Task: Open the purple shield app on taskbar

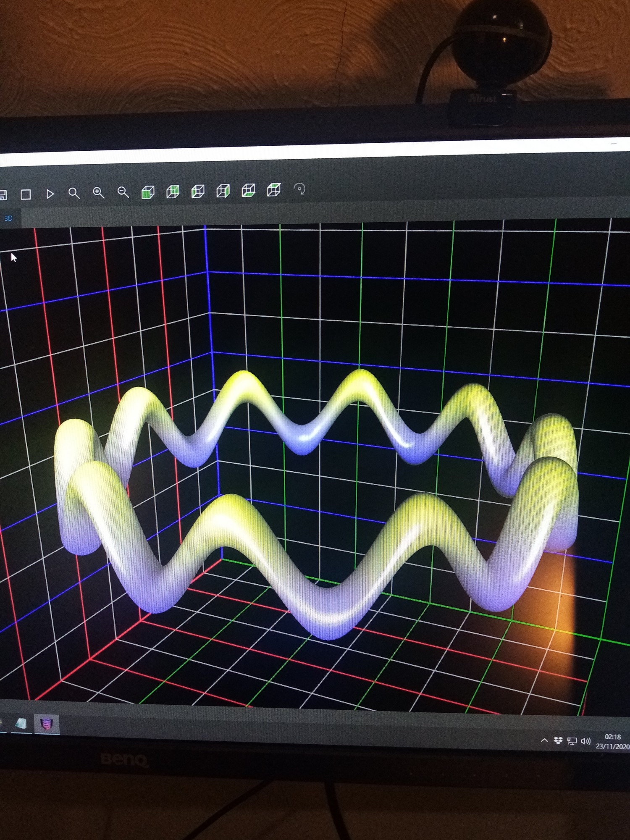Action: coord(47,724)
